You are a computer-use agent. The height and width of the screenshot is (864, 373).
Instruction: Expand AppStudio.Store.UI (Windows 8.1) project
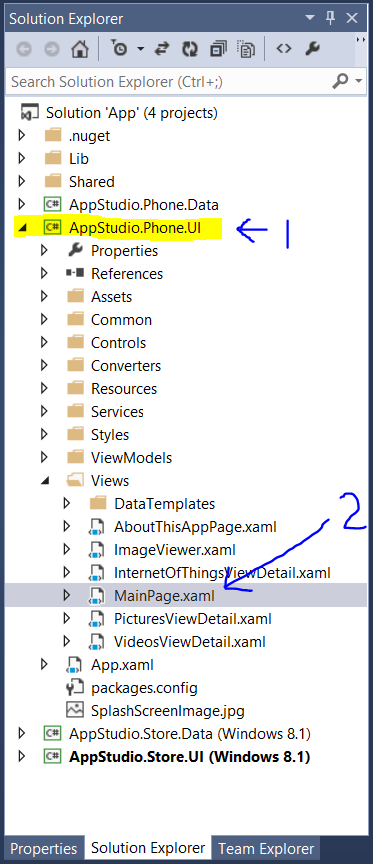pyautogui.click(x=22, y=757)
